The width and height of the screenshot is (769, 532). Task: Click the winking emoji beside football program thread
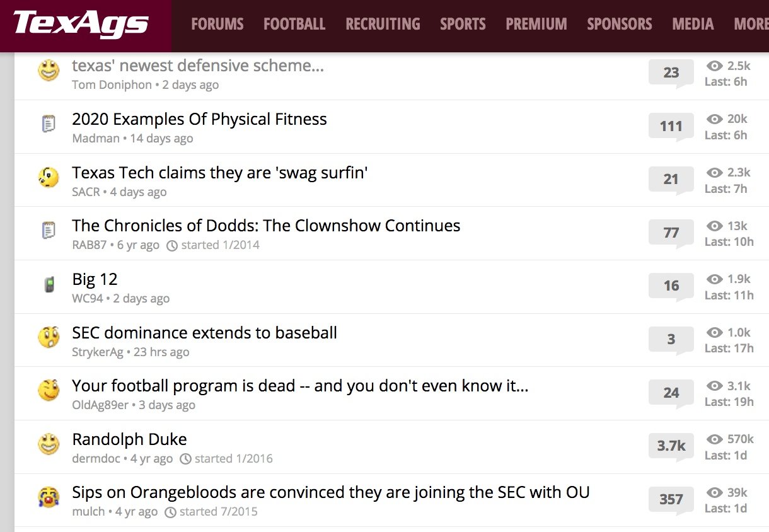[x=49, y=391]
